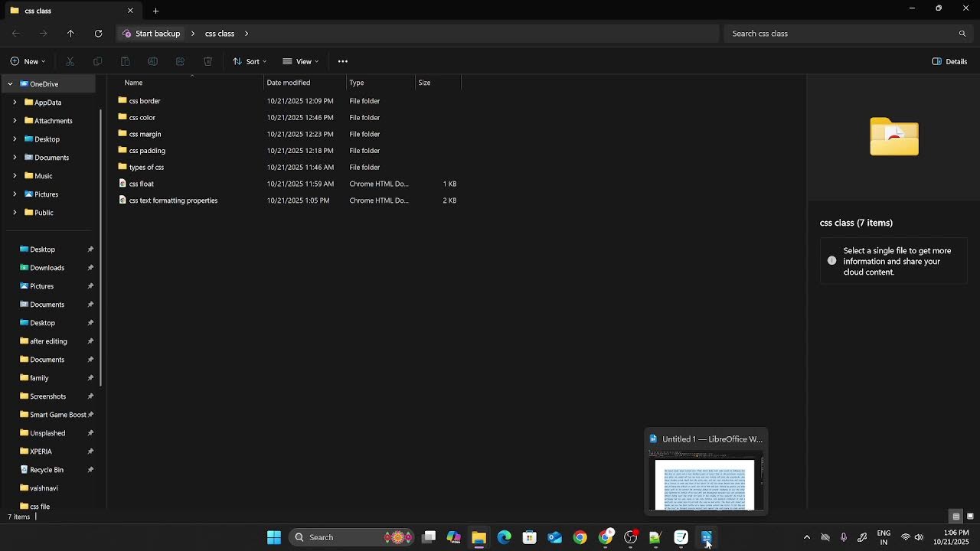
Task: Select Documents under OneDrive tree
Action: [x=51, y=158]
